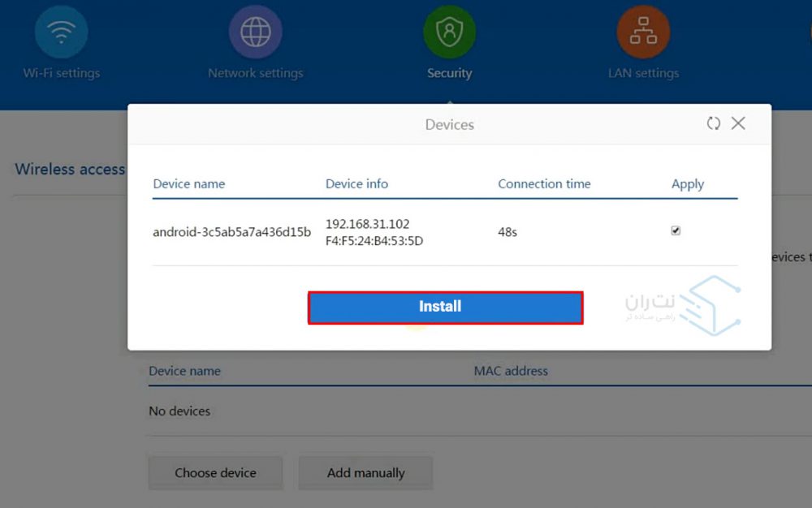
Task: Toggle the Apply checkbox for the android device
Action: point(676,230)
